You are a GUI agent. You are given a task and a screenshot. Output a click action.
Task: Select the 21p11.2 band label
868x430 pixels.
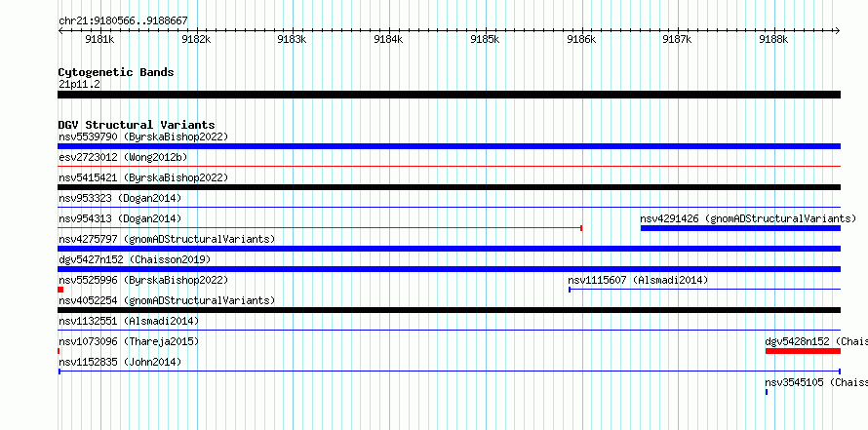pyautogui.click(x=79, y=84)
